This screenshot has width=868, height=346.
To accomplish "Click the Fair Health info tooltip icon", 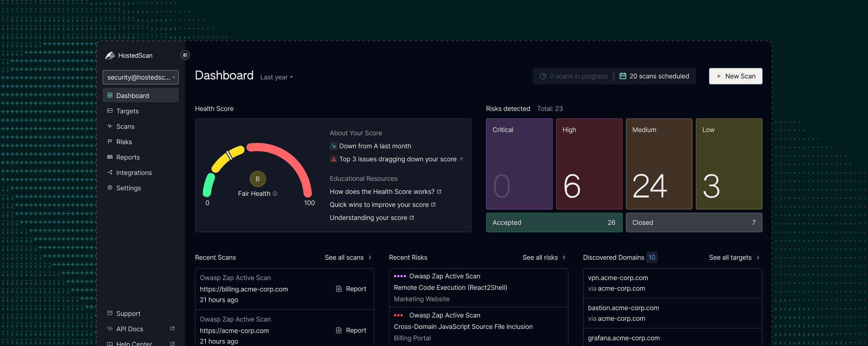I will click(275, 194).
